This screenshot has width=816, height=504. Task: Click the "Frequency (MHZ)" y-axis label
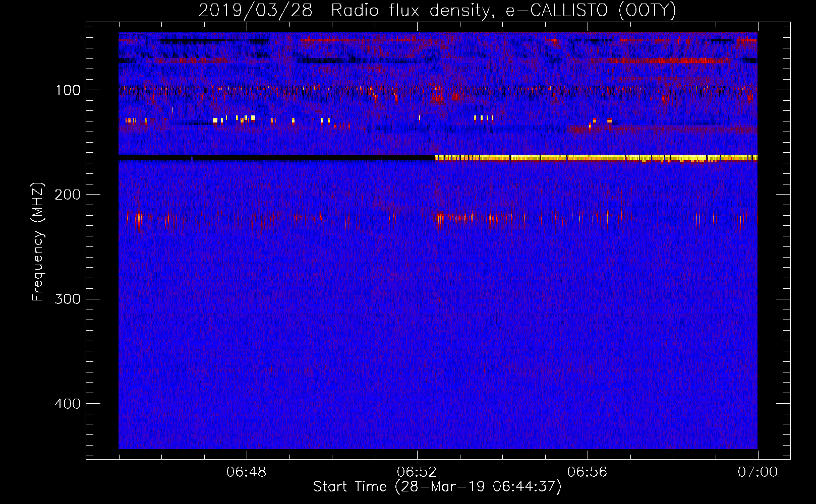38,242
